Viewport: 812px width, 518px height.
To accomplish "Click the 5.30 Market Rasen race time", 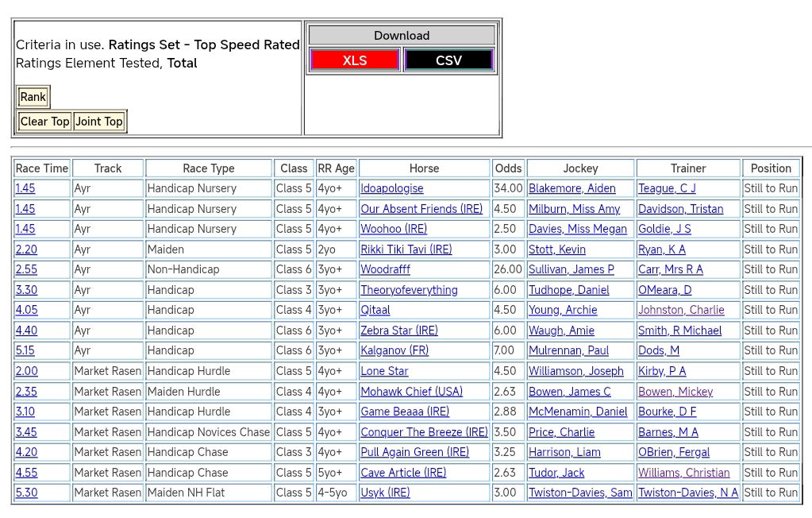I will (x=26, y=493).
